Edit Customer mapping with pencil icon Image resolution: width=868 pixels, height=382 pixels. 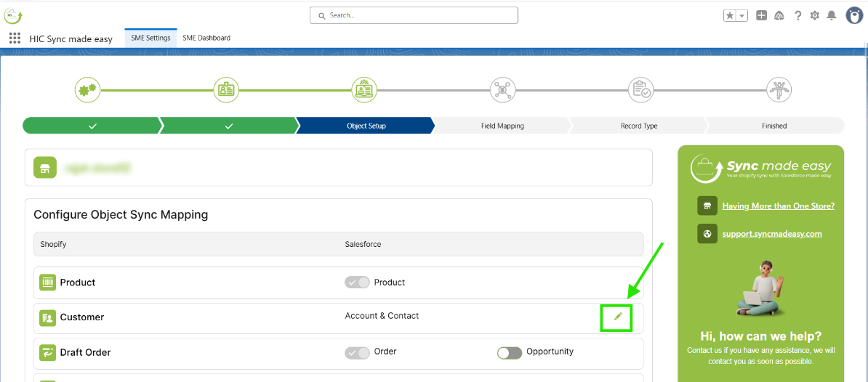point(619,316)
